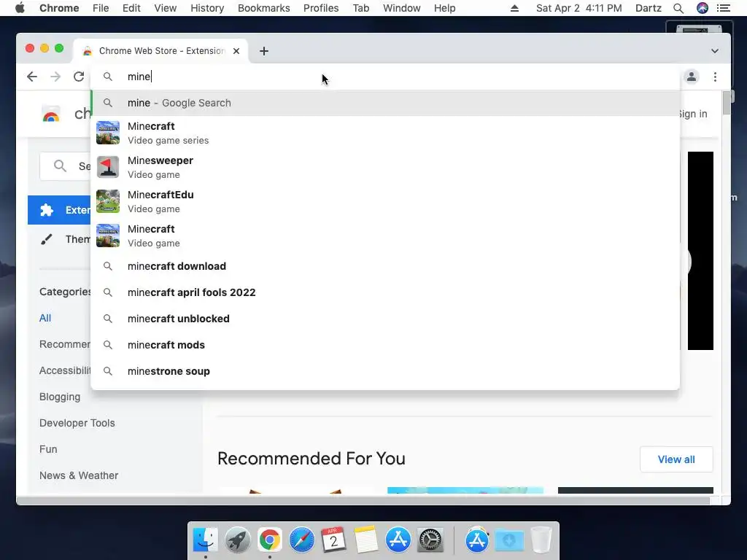
Task: Click the Chrome icon in the Dock
Action: click(x=270, y=540)
